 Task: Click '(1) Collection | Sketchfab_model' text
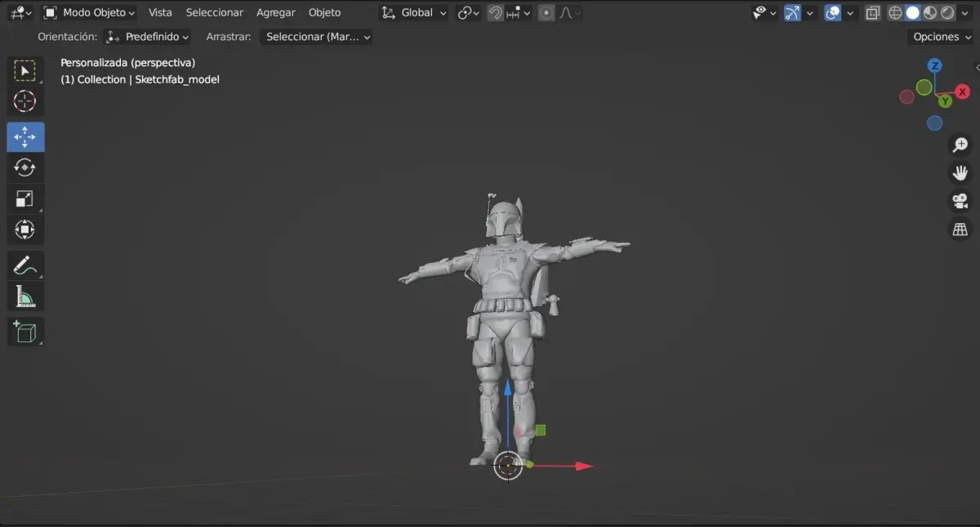point(140,79)
